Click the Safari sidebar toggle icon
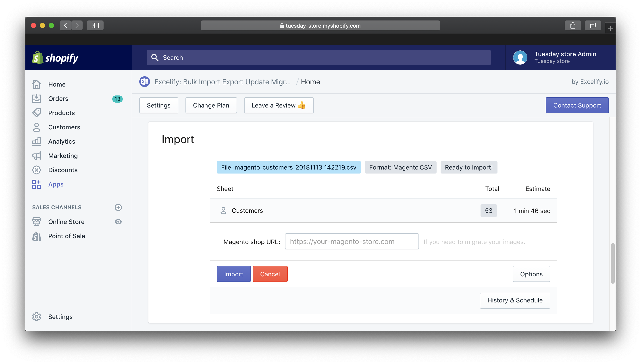Screen dimensions: 641x364 [95, 25]
